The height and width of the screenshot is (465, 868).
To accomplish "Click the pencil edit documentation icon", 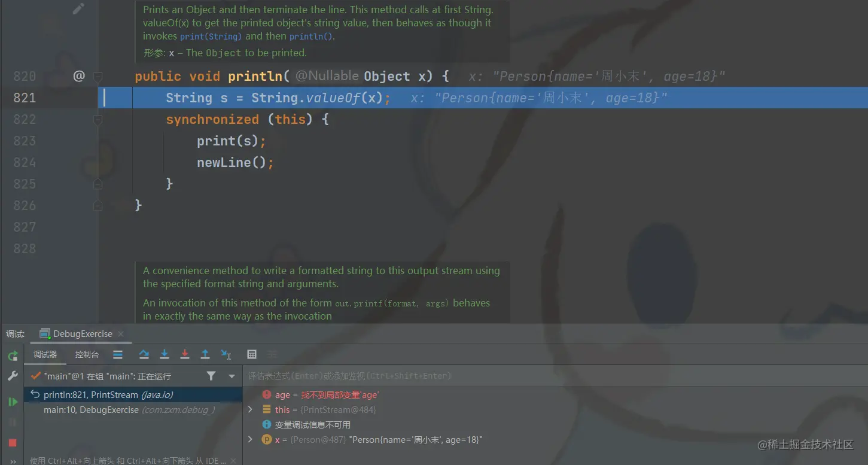I will [78, 9].
